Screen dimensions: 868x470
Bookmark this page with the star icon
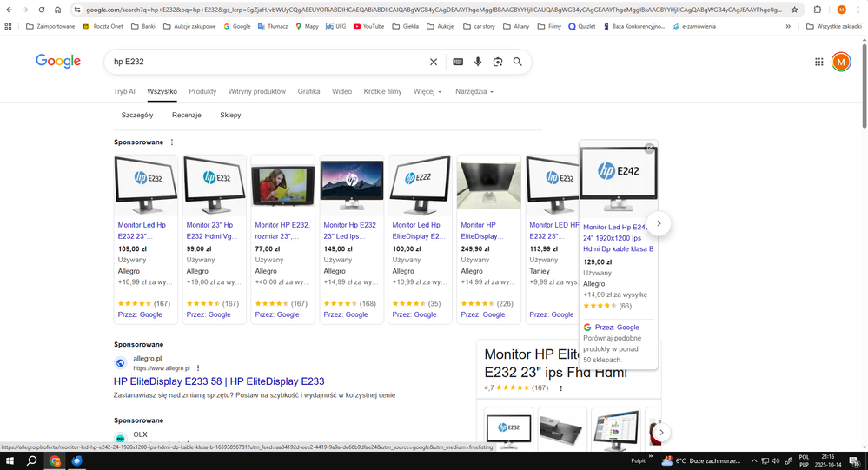794,10
